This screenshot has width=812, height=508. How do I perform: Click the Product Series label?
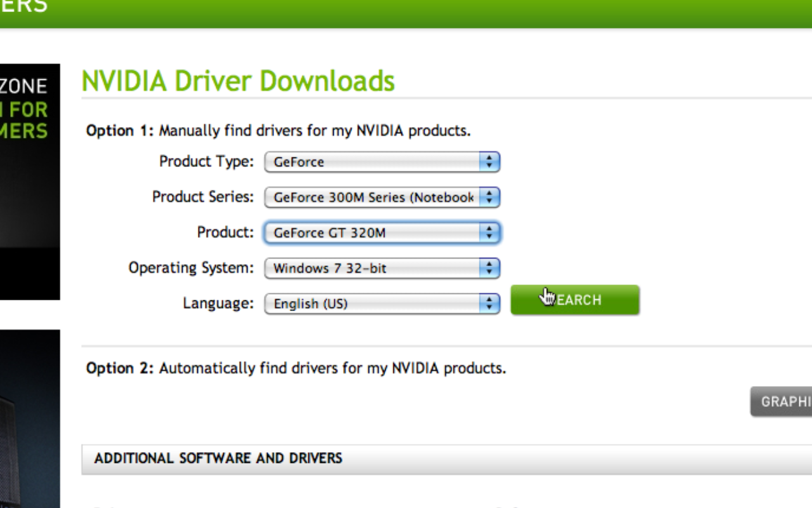(x=203, y=197)
